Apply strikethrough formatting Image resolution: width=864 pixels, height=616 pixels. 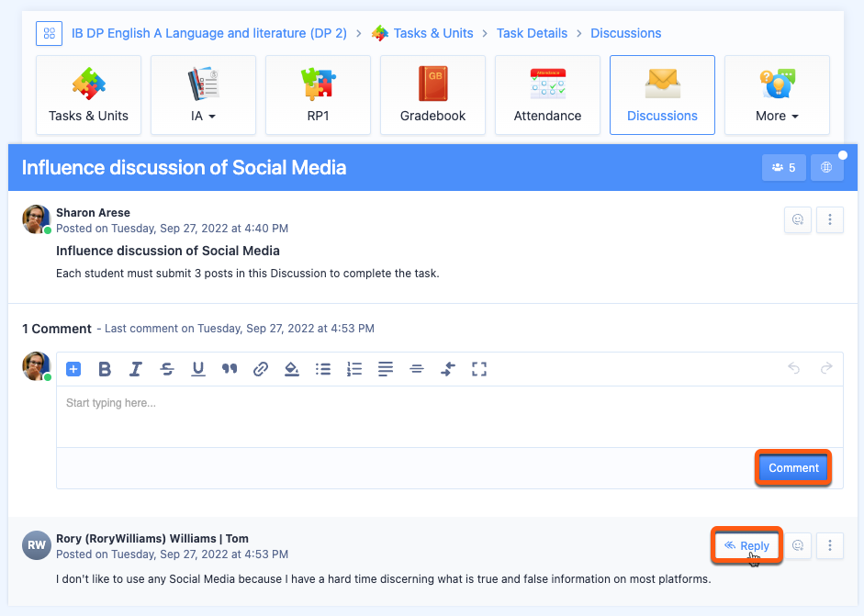coord(167,369)
